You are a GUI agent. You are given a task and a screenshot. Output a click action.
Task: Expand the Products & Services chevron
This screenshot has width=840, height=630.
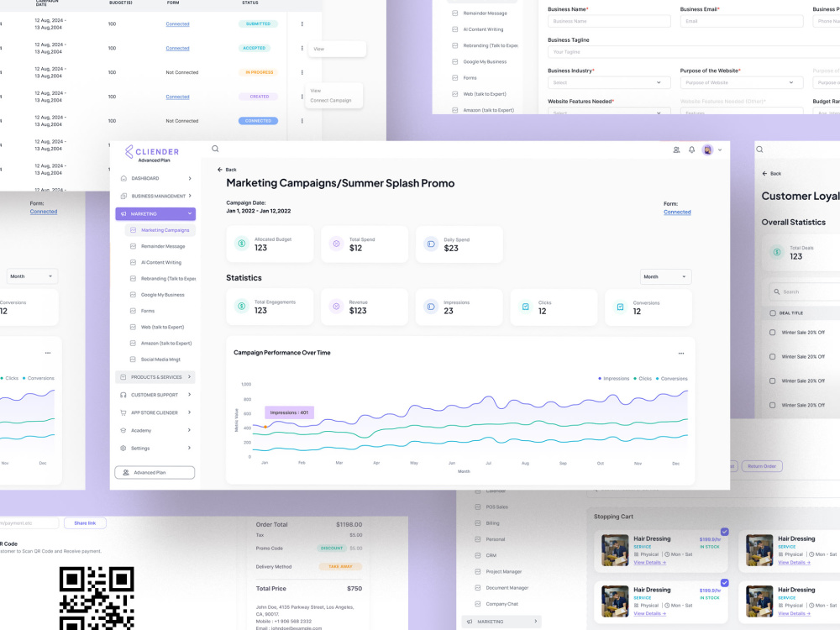tap(190, 377)
